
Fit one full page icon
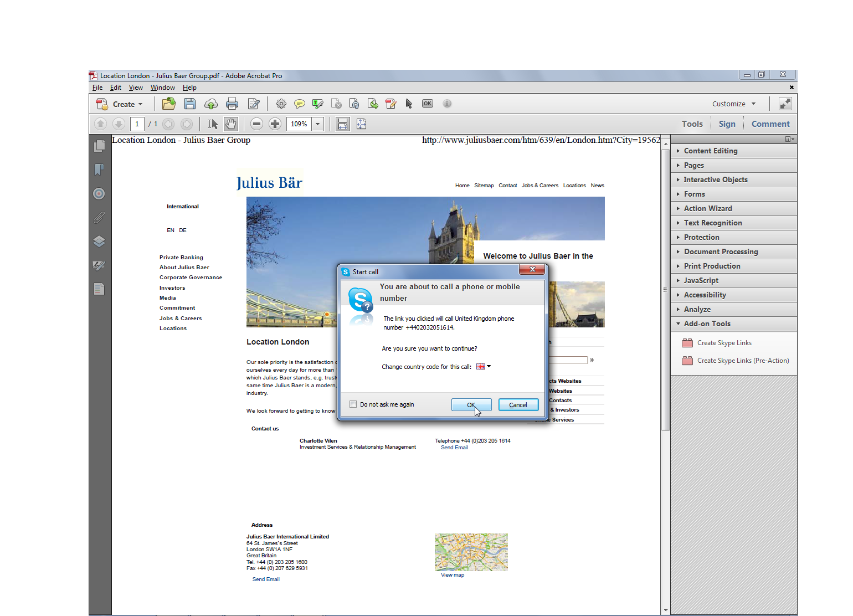point(361,124)
